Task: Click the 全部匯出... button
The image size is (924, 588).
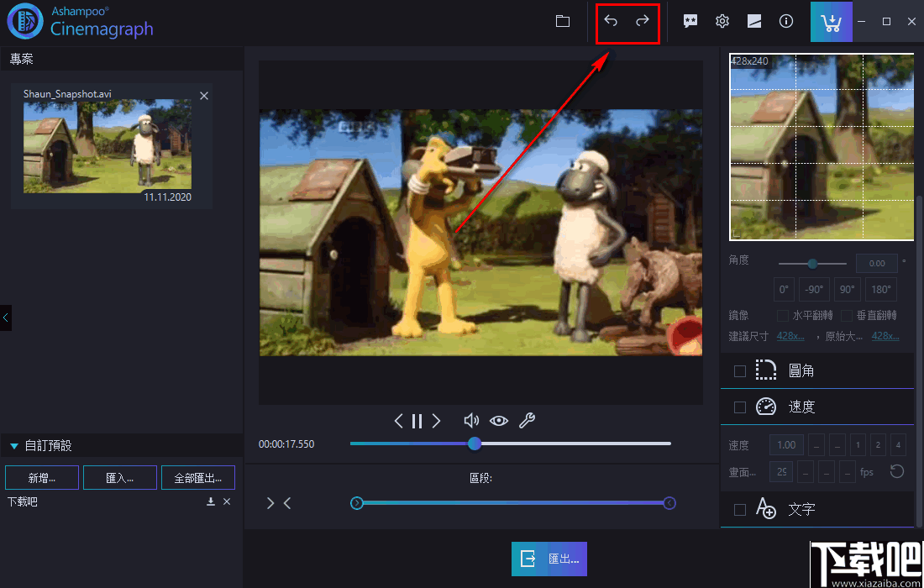Action: coord(198,478)
